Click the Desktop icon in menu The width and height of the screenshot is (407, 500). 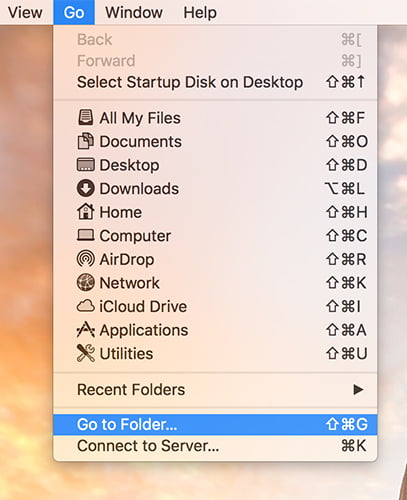tap(86, 165)
